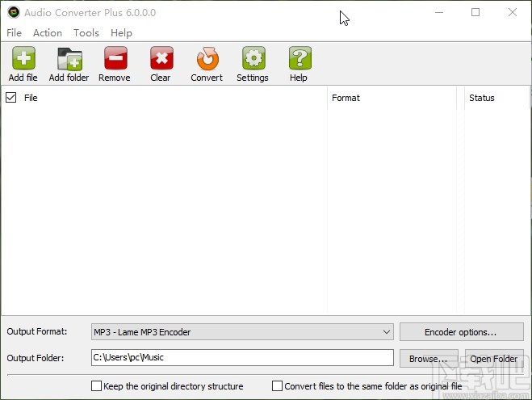Click the Open Folder button
Image resolution: width=532 pixels, height=400 pixels.
point(494,358)
